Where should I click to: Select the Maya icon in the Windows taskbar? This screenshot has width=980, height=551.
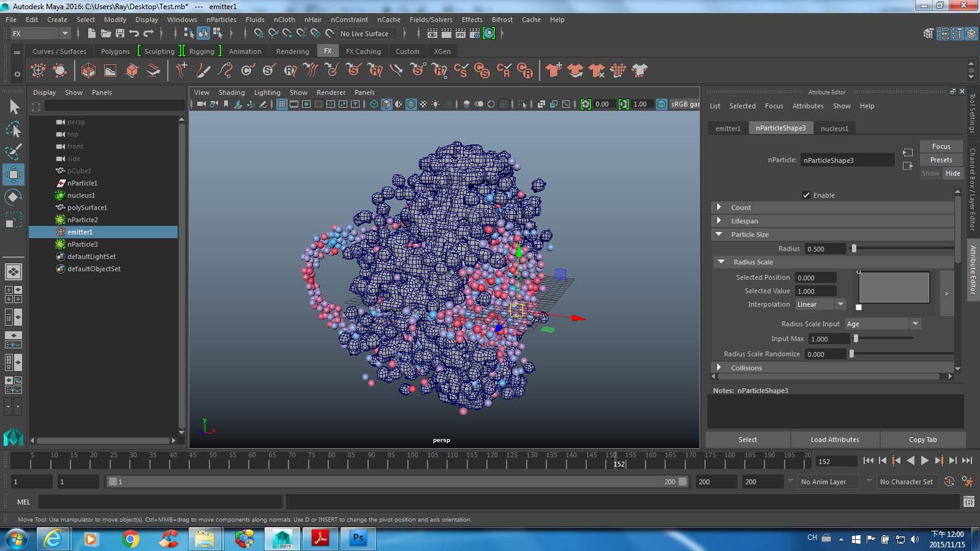pyautogui.click(x=282, y=539)
